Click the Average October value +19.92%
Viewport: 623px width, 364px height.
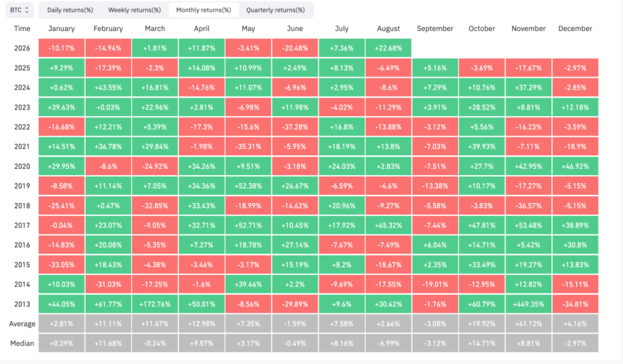tap(482, 324)
